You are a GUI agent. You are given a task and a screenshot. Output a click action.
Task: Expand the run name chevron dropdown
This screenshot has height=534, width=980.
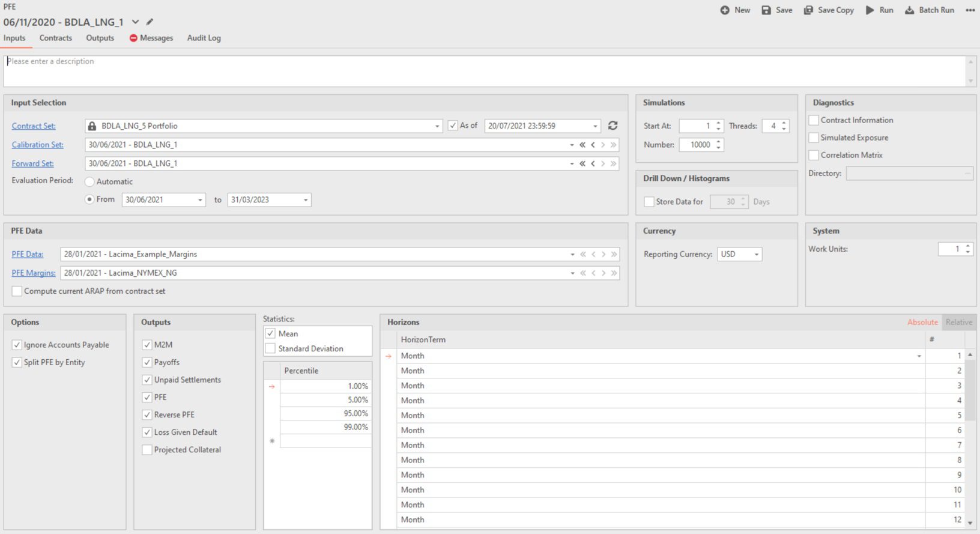tap(136, 22)
